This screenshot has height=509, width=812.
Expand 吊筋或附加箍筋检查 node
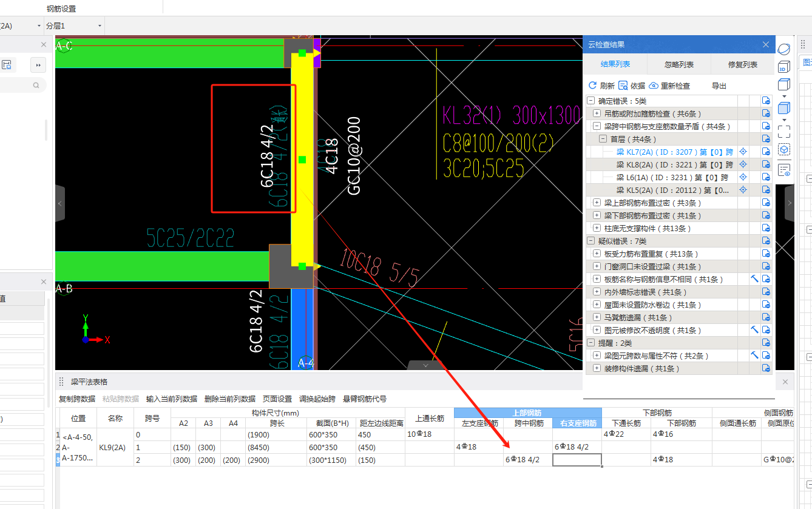click(597, 114)
